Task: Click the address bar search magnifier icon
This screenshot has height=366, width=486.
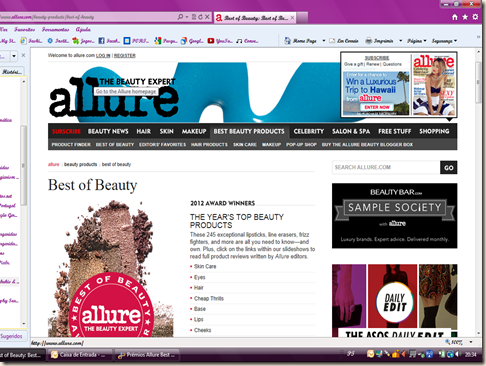Action: tap(180, 17)
